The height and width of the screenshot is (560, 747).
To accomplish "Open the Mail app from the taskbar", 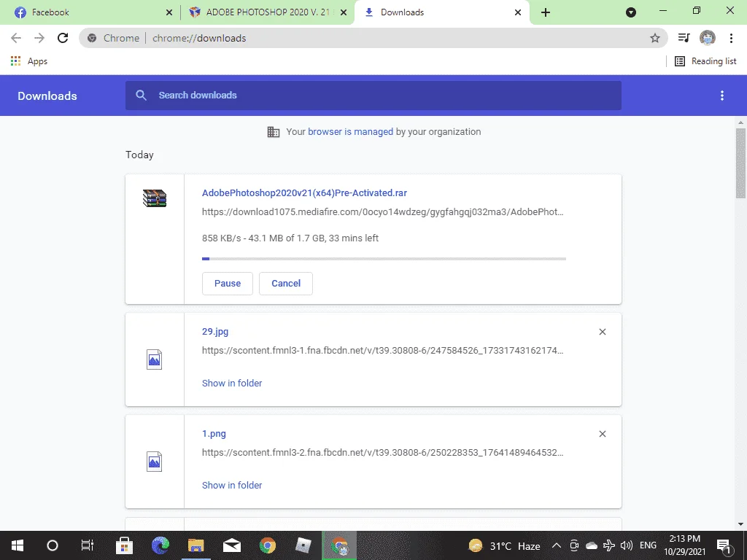I will pos(232,545).
